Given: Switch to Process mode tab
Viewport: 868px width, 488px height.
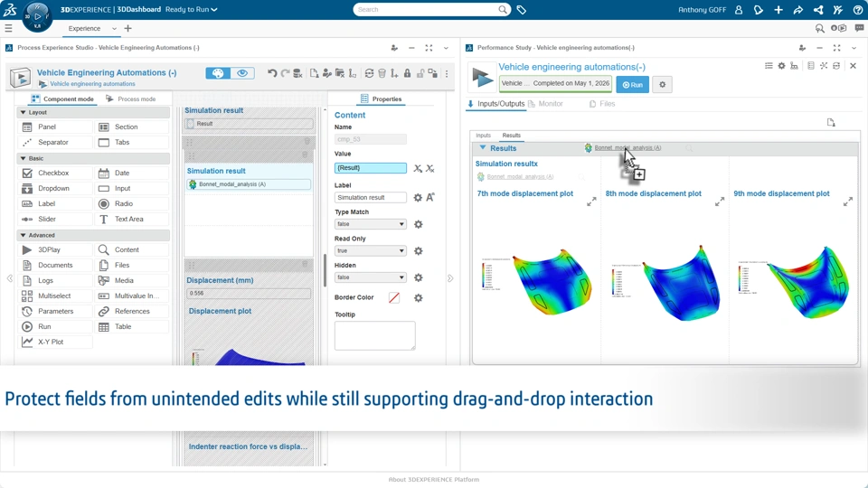Looking at the screenshot, I should coord(130,99).
